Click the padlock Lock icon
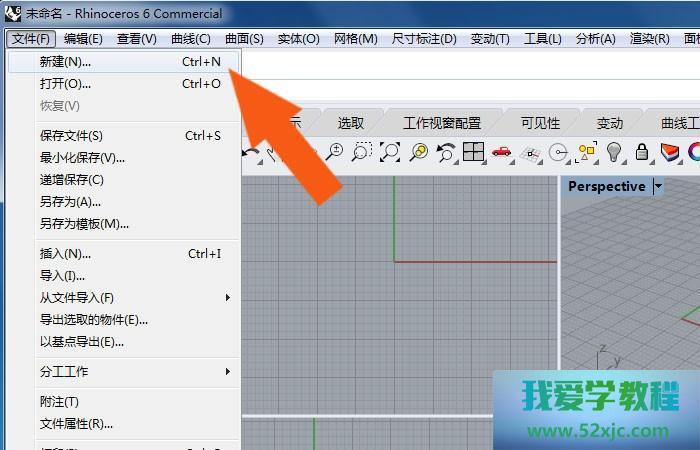 coord(642,152)
